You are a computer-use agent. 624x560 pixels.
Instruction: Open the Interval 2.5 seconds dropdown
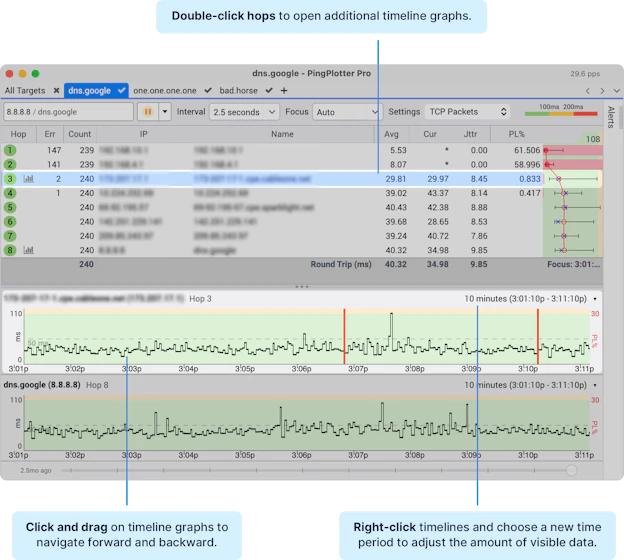[x=244, y=112]
